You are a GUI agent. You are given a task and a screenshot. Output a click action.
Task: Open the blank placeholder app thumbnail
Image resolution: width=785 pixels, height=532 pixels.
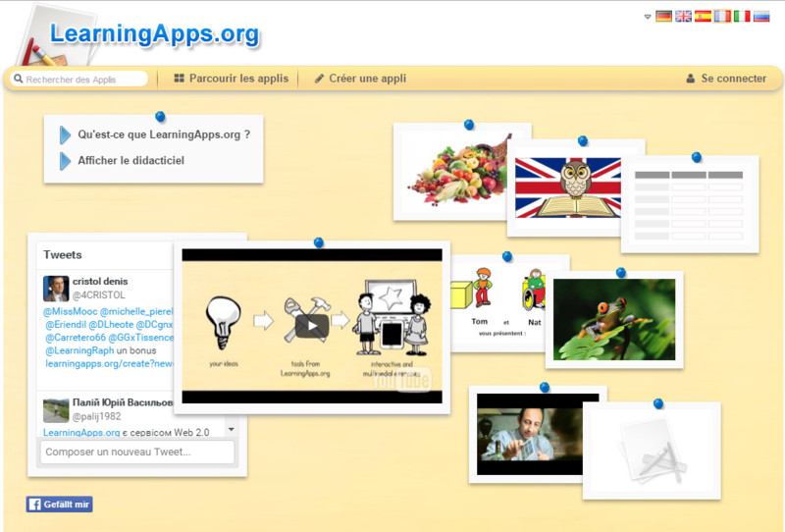point(652,451)
